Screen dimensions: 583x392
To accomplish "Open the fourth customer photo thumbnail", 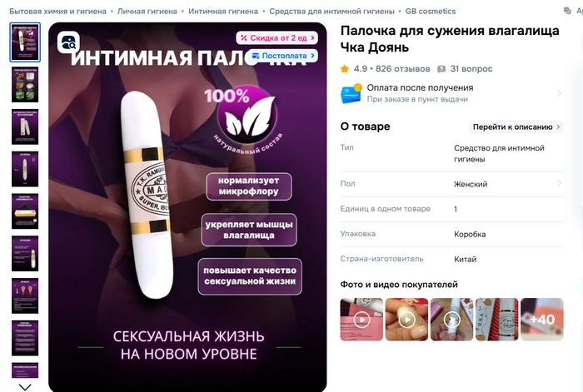I will pos(496,319).
